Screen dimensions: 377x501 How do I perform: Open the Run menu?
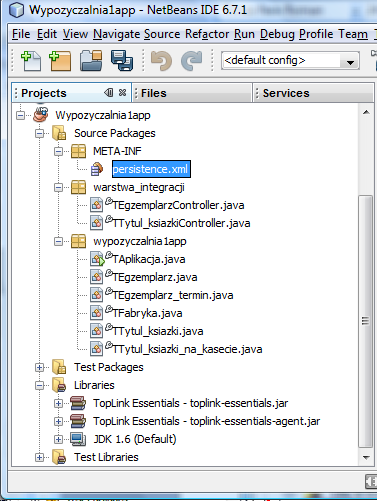click(x=244, y=34)
